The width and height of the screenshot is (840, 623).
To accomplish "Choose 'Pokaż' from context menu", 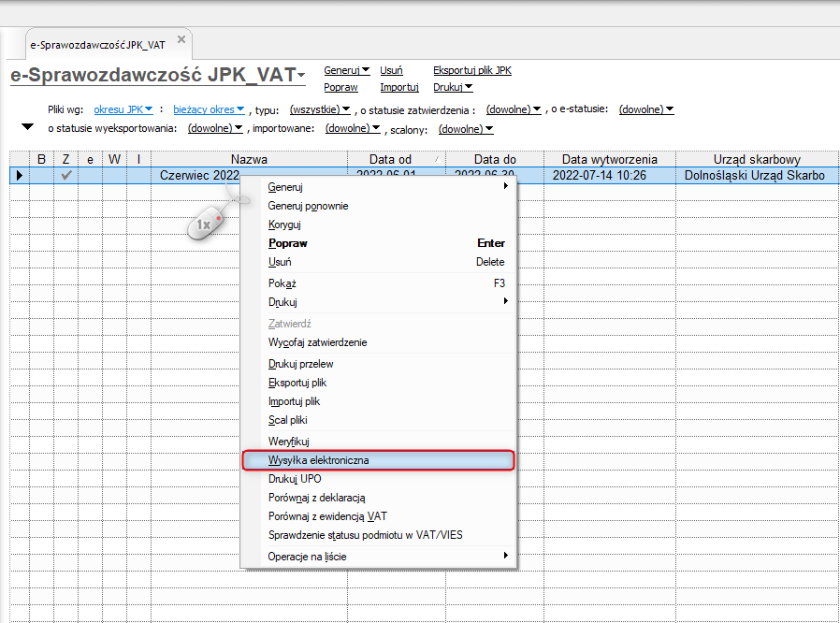I will point(378,283).
